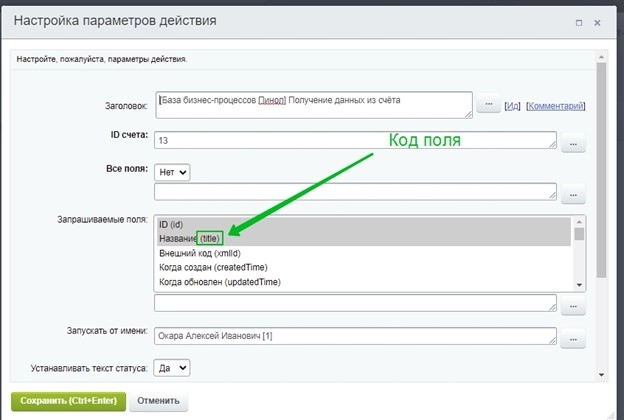Open the Комментарий link
Screen dimensions: 624x420
(x=555, y=106)
